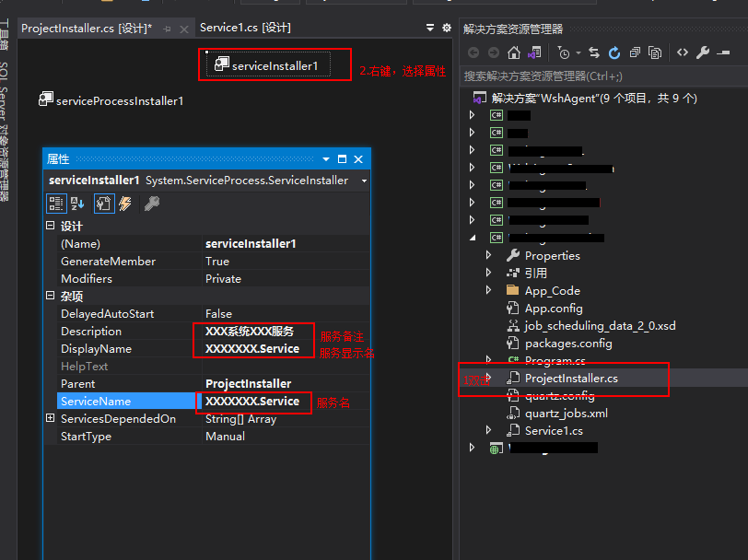Click the Description value XXX系统XXX服务

coord(250,331)
